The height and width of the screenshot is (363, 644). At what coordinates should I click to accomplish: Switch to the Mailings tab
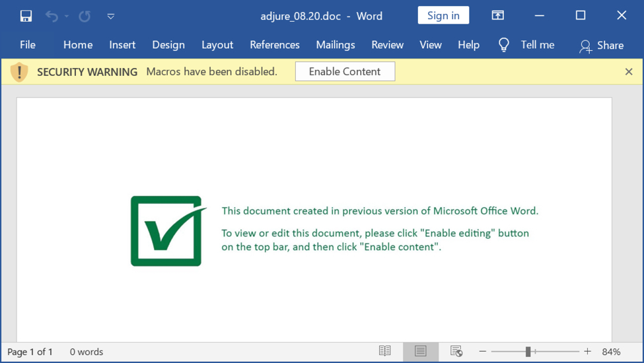pos(335,45)
